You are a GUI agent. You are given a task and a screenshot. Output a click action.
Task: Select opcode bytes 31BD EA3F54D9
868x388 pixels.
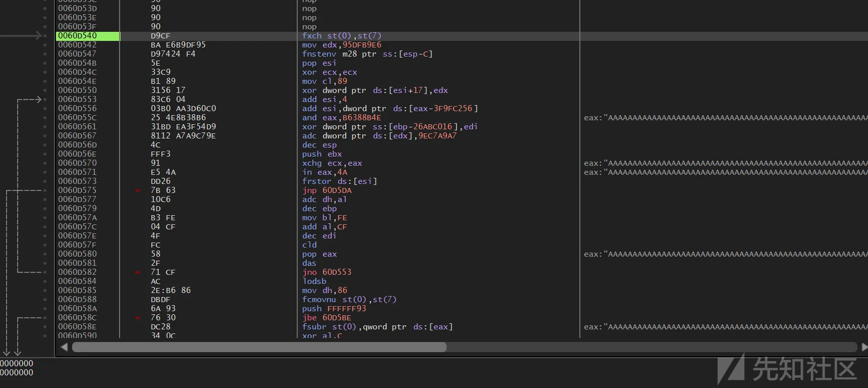183,127
